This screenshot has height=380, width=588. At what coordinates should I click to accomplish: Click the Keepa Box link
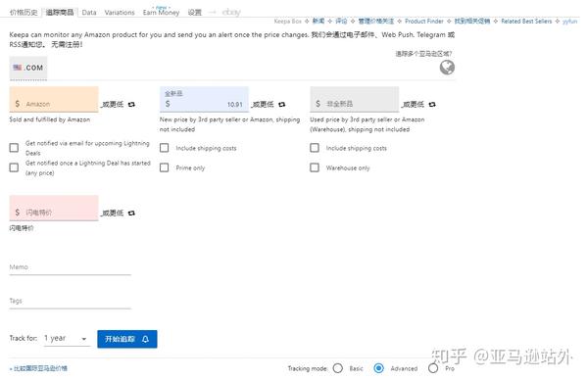[287, 22]
